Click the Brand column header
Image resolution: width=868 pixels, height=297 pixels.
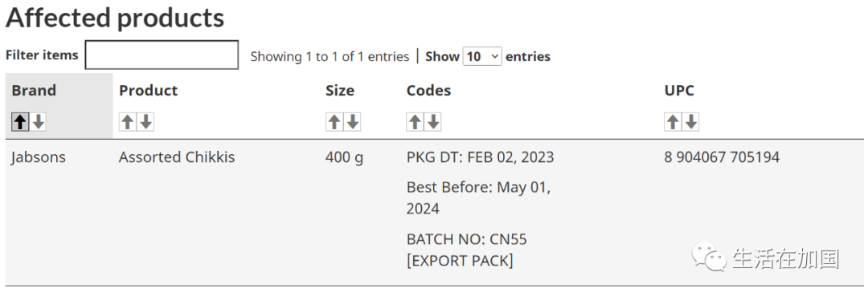[x=34, y=91]
